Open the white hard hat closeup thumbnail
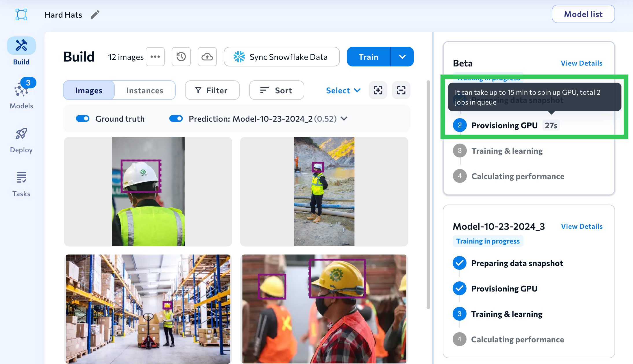633x364 pixels. [148, 192]
